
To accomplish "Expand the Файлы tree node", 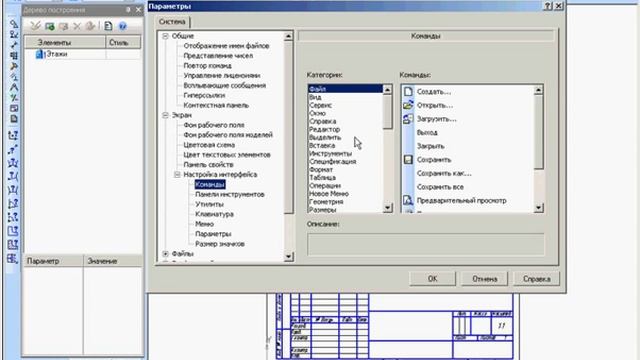I will (x=165, y=253).
